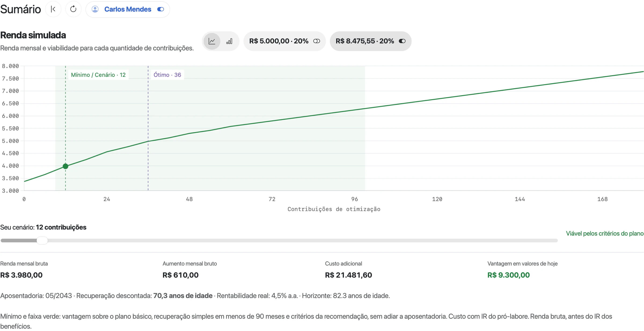Click the 70,3 anos de idade text
Image resolution: width=644 pixels, height=331 pixels.
click(183, 296)
